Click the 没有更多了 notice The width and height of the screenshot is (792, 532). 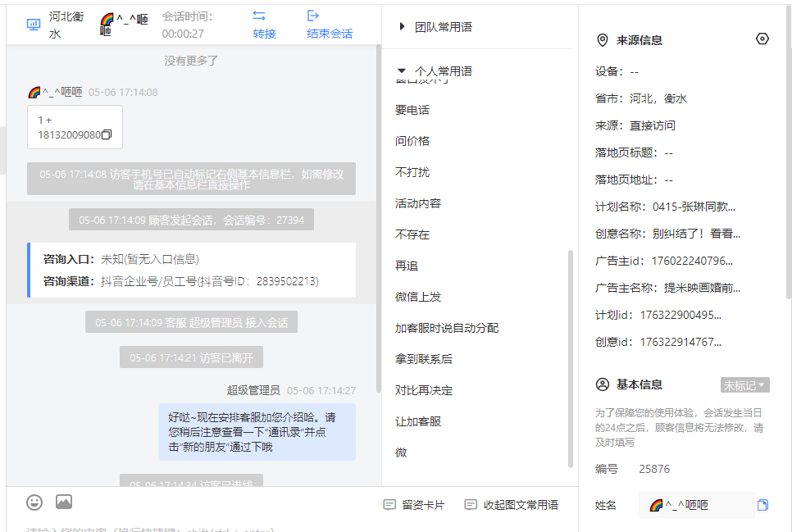click(x=191, y=61)
